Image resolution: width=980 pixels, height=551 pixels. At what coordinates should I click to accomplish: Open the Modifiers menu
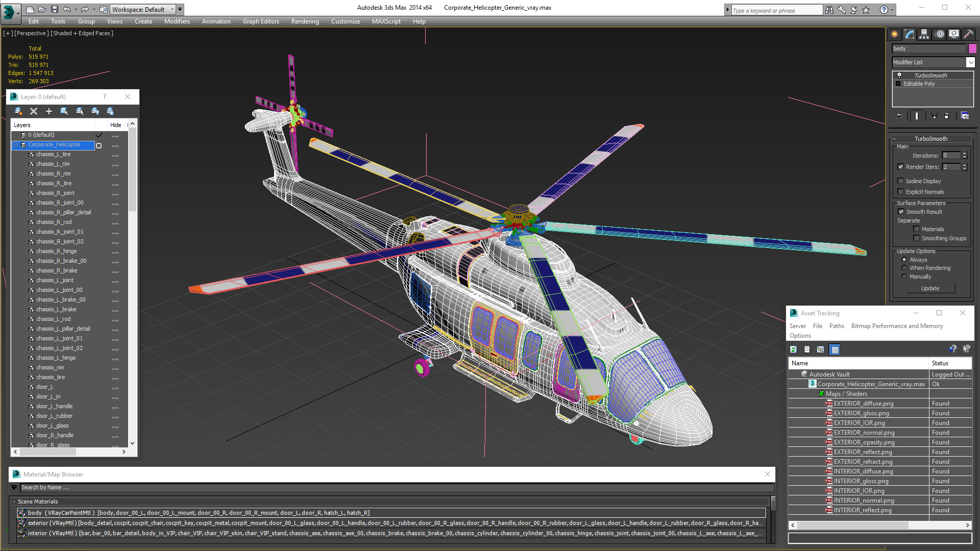tap(177, 21)
